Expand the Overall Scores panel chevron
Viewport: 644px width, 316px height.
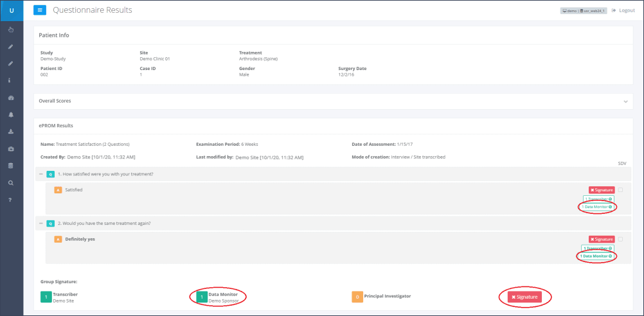625,101
